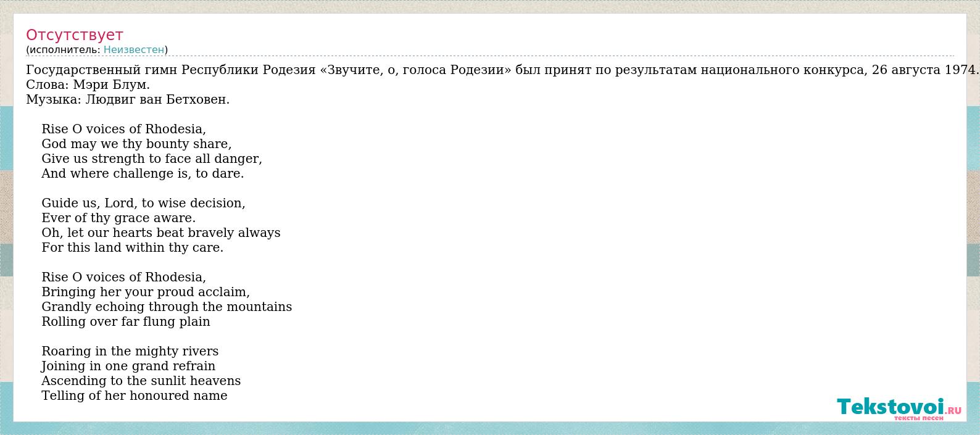Click 'Rolling over far flung plain'
Viewport: 980px width, 435px height.
click(x=126, y=321)
